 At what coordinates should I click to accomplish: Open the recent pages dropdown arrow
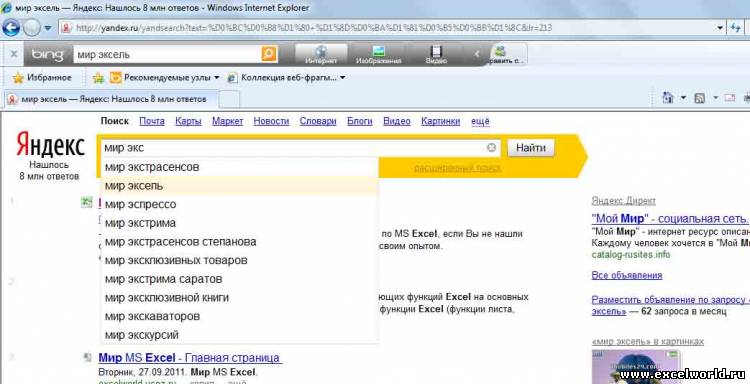coord(48,28)
